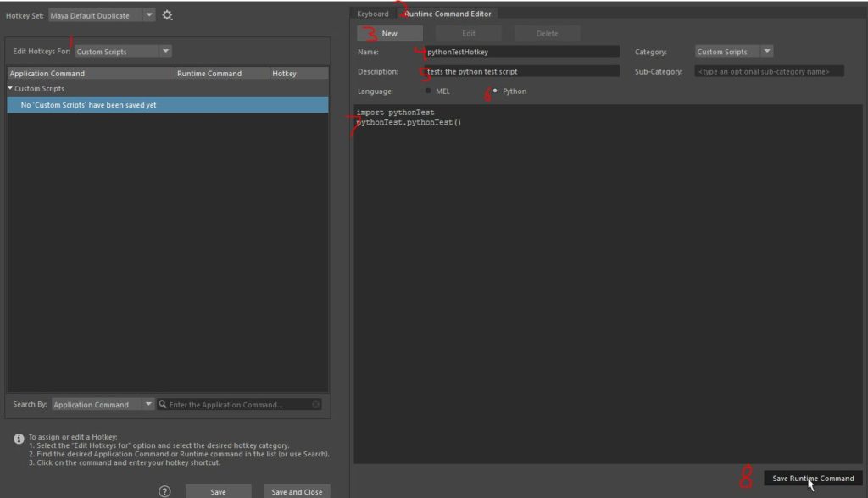Click inside the Python script editor area
This screenshot has height=498, width=868.
(x=593, y=254)
